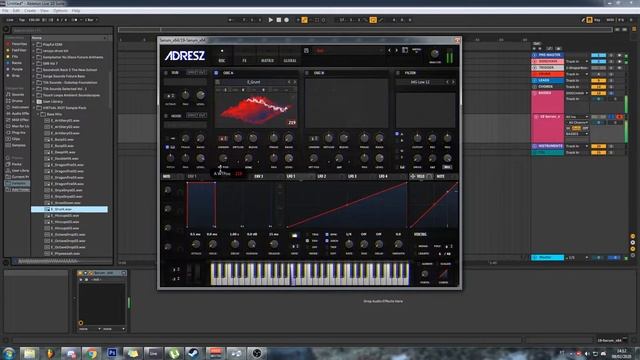Switch to Serum's FX tab
The height and width of the screenshot is (360, 640).
[244, 60]
